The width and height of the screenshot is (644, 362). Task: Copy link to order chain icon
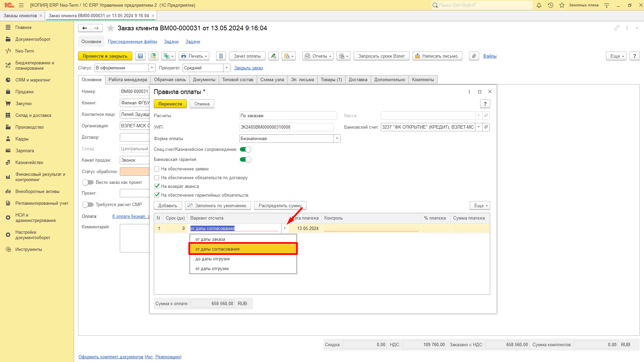(x=617, y=28)
